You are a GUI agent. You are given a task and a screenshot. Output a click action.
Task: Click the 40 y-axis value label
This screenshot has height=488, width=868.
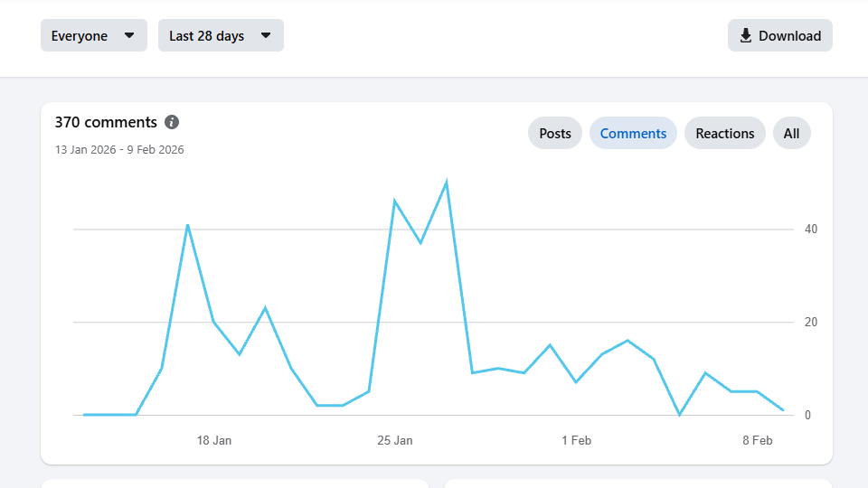(x=810, y=230)
